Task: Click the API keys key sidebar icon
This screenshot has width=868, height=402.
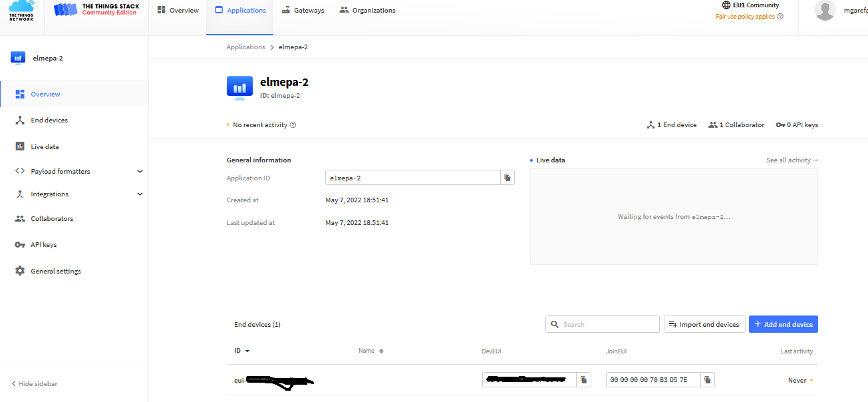Action: pyautogui.click(x=20, y=245)
